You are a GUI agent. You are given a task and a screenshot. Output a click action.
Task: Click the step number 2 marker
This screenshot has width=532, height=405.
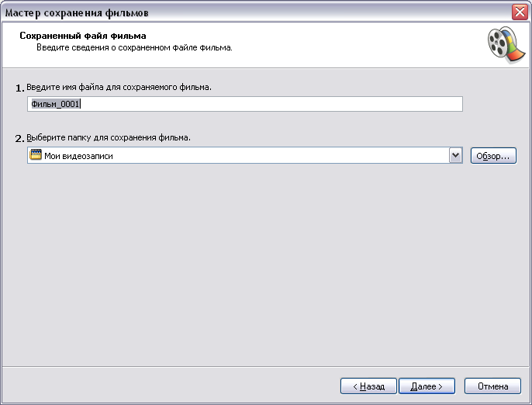coord(19,139)
